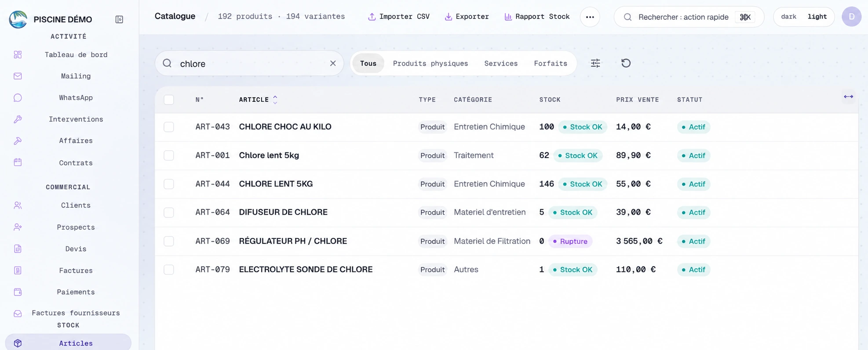Open the Clients people icon
Screen dimensions: 868x350
(18, 205)
